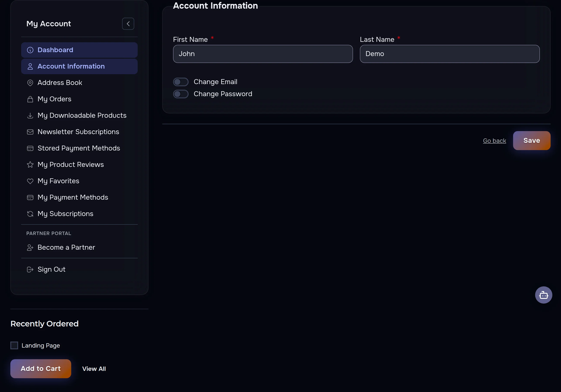Add recently ordered item to cart

41,368
